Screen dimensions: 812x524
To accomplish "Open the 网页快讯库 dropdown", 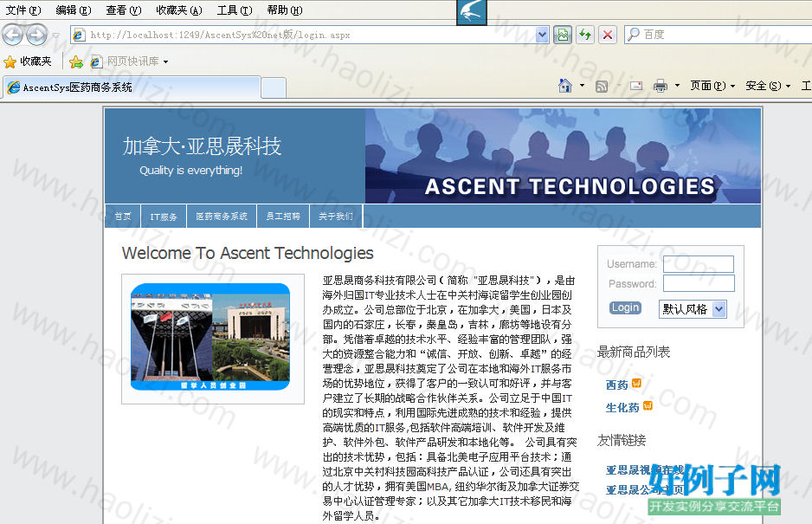I will [130, 61].
